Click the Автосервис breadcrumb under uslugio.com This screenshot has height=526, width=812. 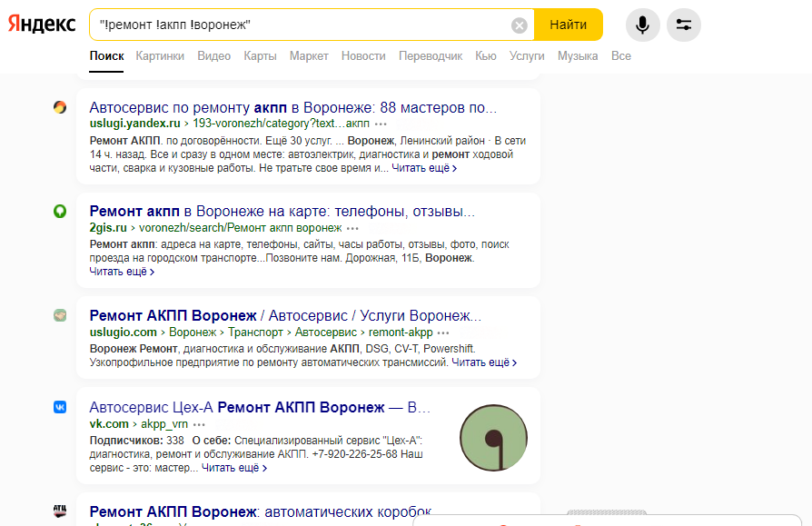[326, 332]
